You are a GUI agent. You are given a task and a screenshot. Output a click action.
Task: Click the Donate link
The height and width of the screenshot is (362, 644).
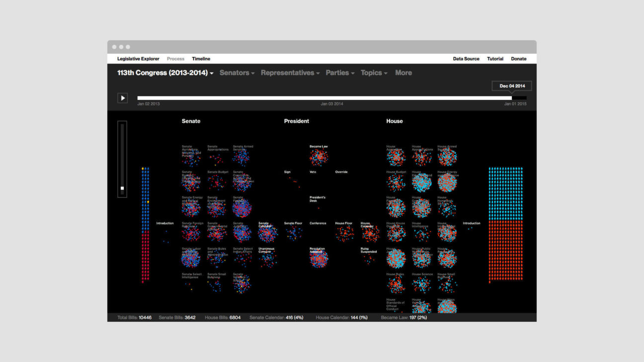coord(518,59)
